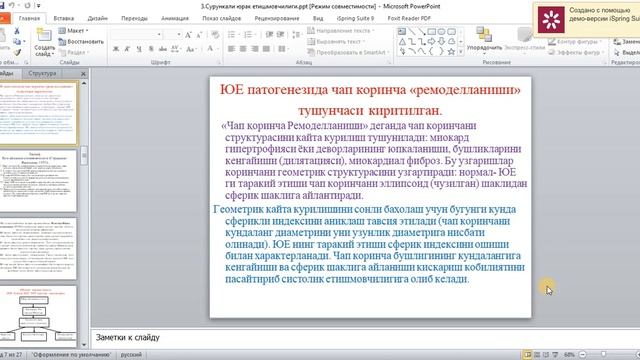This screenshot has width=640, height=360.
Task: Open the Показ слайдов tab
Action: [x=222, y=18]
